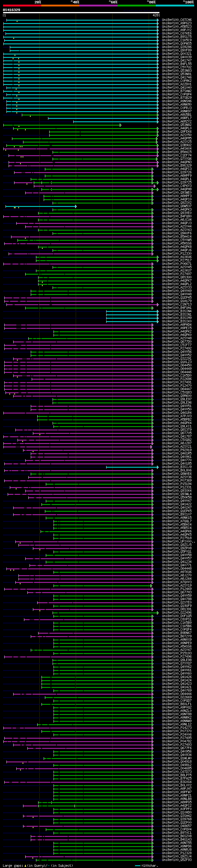This screenshot has width=197, height=868.
Task: Select the UniRef100_A9NKM0 label
Action: click(177, 104)
